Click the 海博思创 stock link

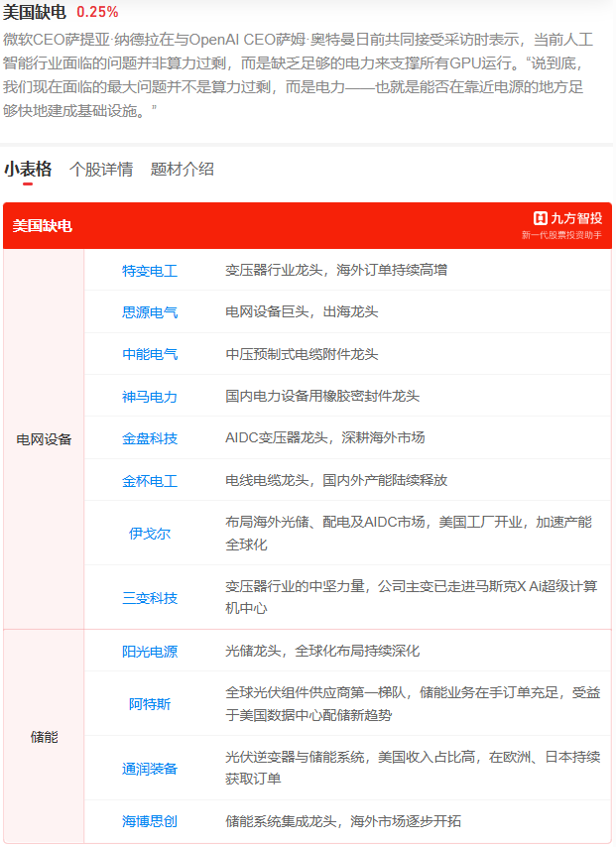click(150, 821)
